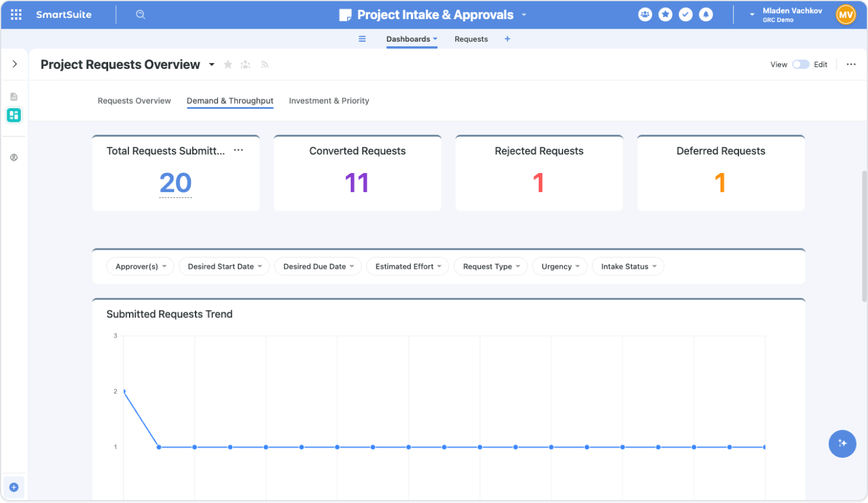868x503 pixels.
Task: Open the Approver(s) filter dropdown
Action: pos(140,266)
